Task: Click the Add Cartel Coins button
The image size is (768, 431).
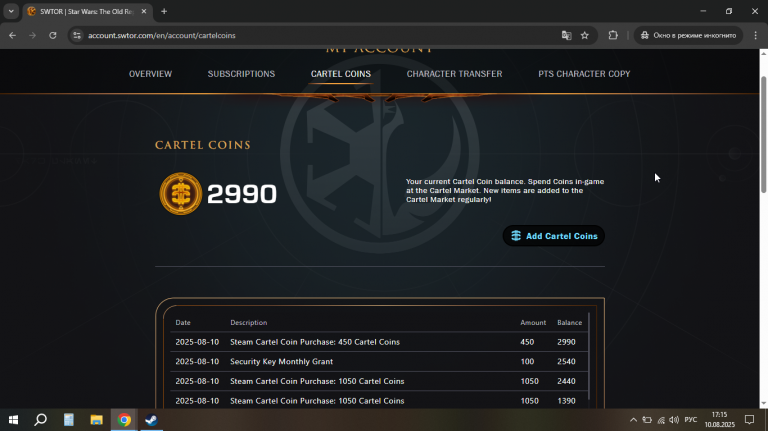Action: click(554, 236)
